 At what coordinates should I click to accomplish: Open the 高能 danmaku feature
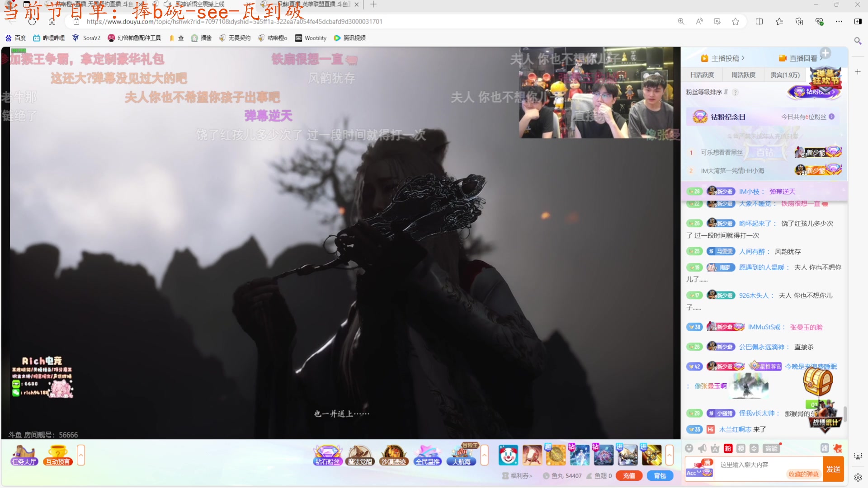pos(771,449)
